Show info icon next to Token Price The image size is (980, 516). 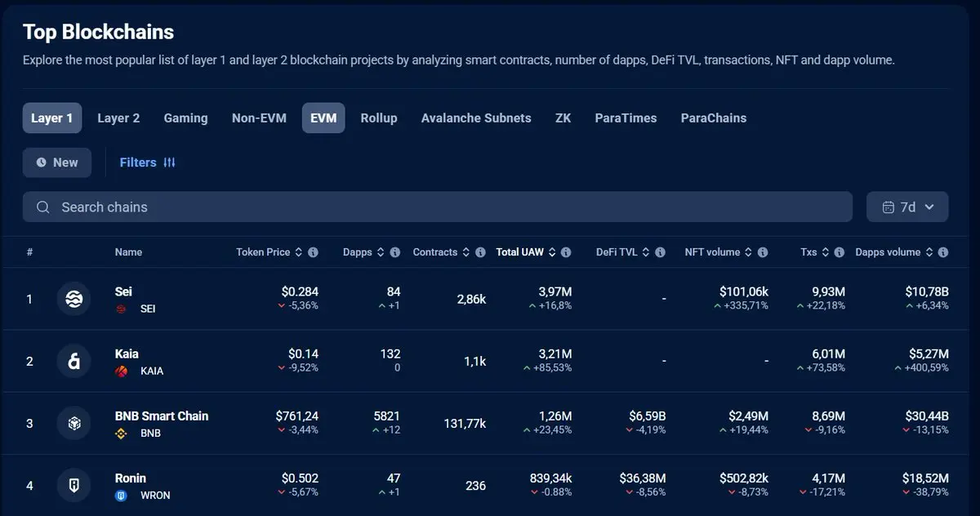[x=314, y=252]
